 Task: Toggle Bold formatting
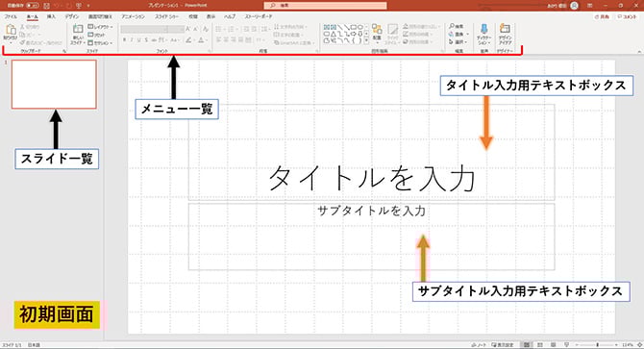[124, 40]
